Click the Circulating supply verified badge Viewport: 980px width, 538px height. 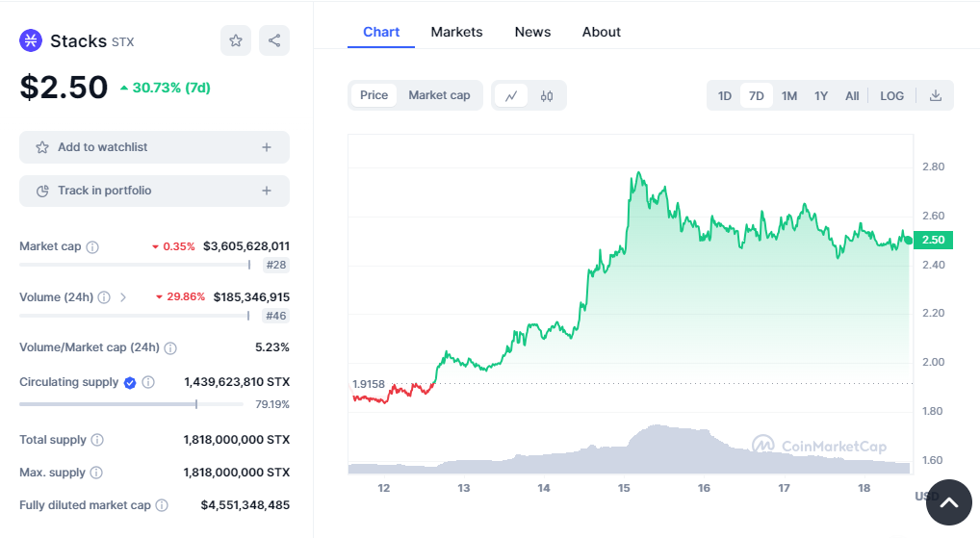coord(130,382)
